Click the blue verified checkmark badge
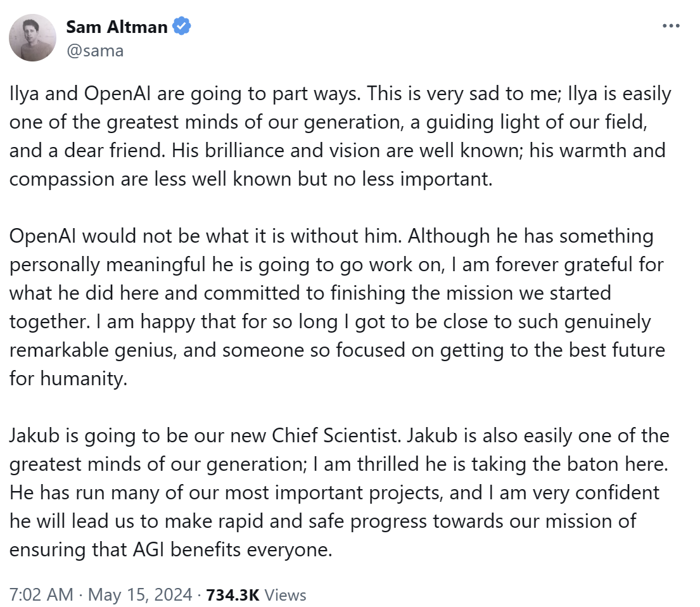 [182, 27]
